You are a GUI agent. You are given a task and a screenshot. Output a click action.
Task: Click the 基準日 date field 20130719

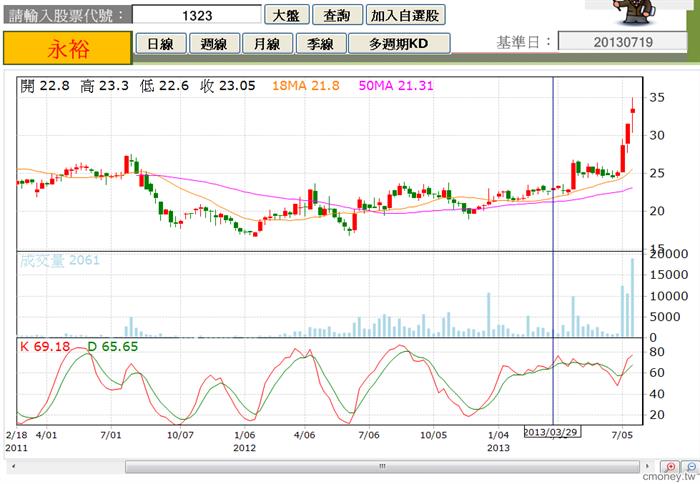623,42
